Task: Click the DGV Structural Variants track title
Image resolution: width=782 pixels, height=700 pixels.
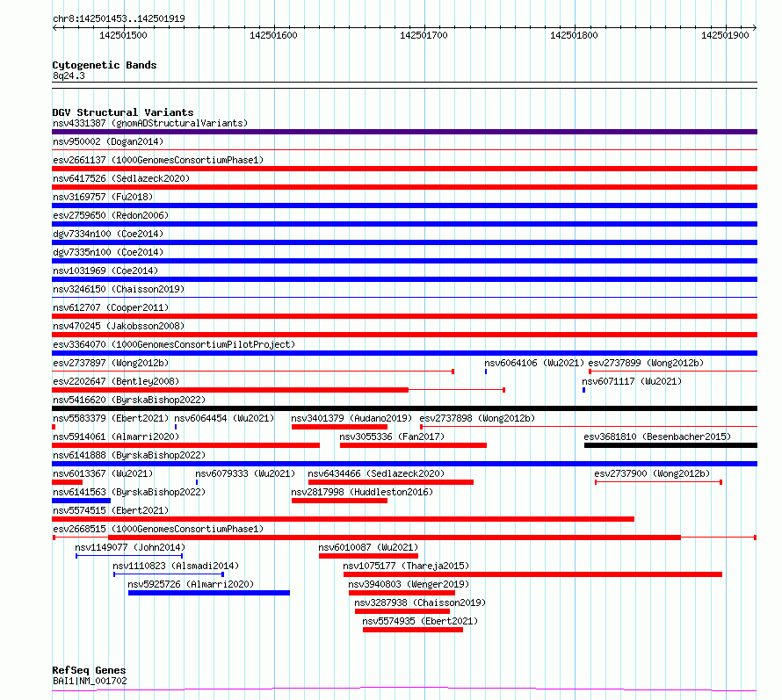Action: click(123, 112)
